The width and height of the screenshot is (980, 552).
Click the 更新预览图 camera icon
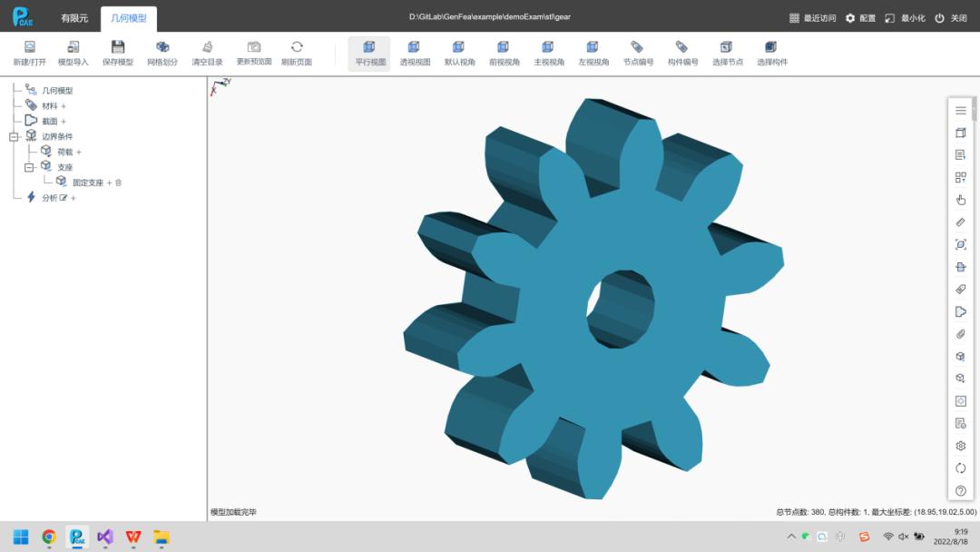254,47
